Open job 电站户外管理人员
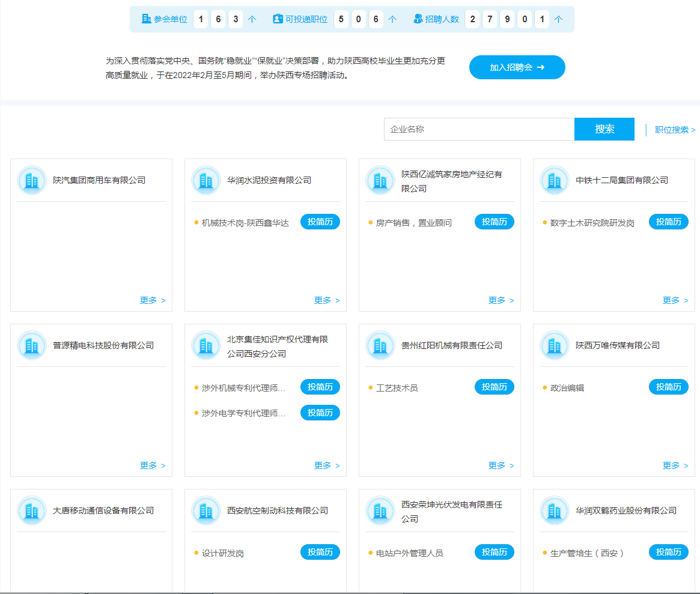 409,553
